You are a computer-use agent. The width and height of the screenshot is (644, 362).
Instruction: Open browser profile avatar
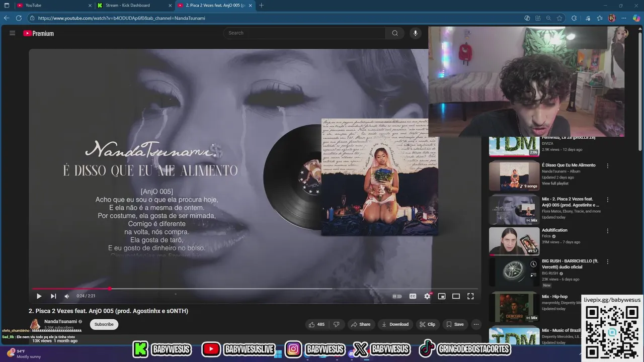(612, 18)
